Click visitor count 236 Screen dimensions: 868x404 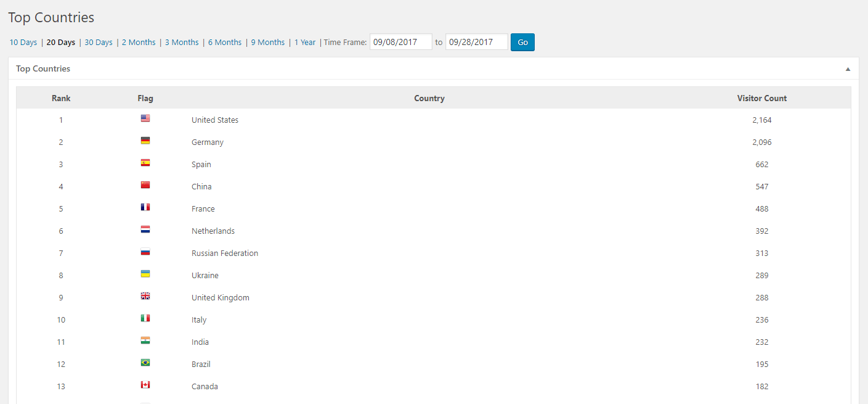762,320
